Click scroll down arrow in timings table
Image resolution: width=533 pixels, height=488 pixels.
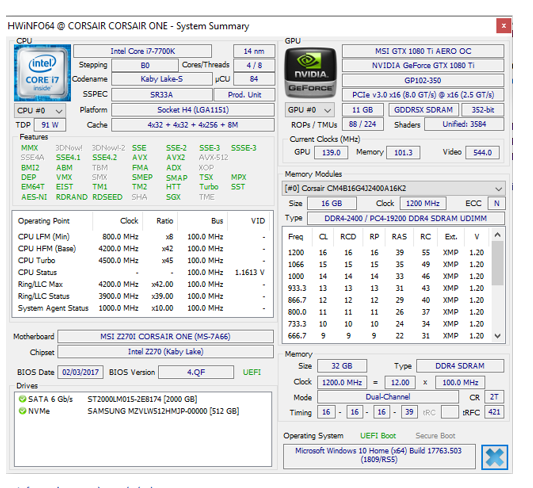498,336
